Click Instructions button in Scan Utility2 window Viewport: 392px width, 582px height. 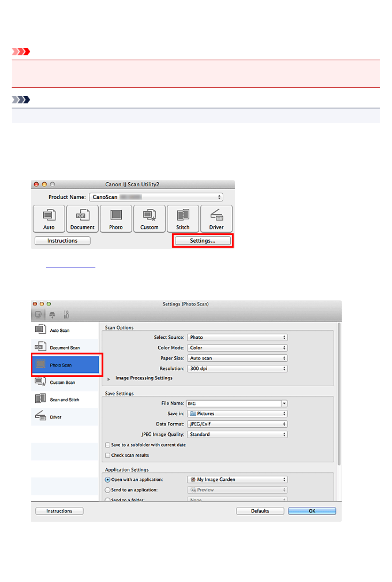point(63,241)
